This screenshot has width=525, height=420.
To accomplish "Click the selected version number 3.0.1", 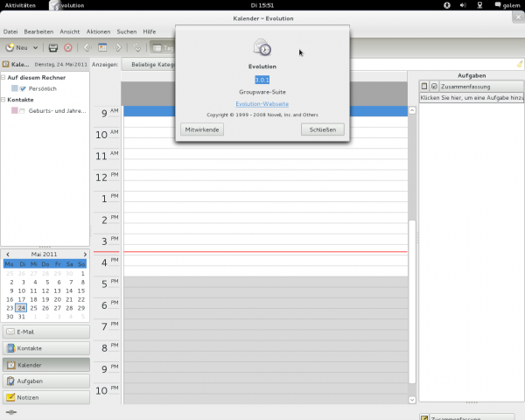I will point(262,80).
